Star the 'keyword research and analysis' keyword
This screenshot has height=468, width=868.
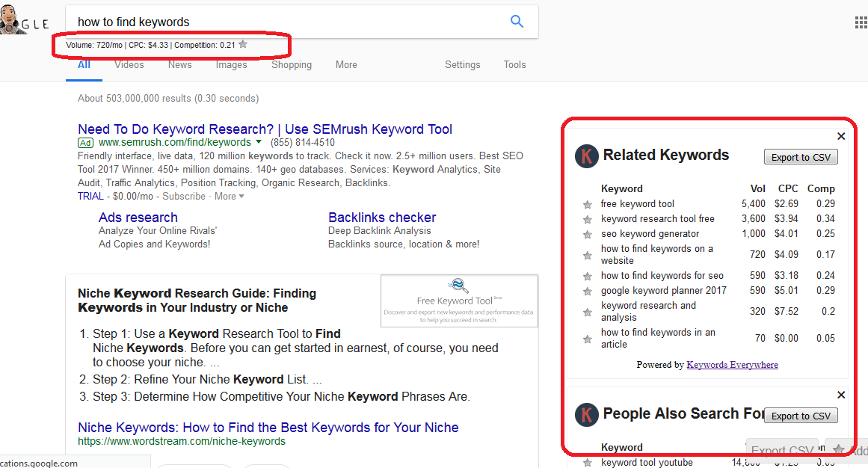pos(588,312)
